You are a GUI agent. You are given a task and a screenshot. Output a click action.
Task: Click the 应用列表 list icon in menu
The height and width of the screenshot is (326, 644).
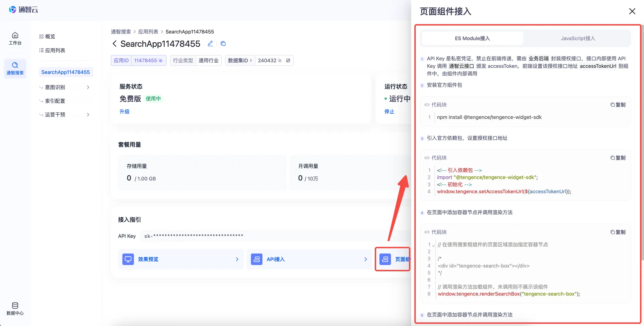click(41, 50)
